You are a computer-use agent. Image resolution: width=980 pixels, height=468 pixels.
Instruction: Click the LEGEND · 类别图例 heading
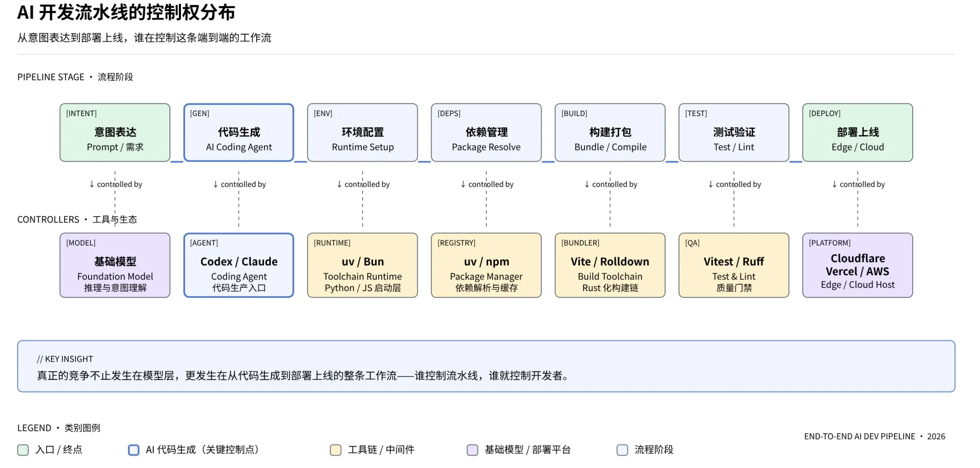[58, 428]
